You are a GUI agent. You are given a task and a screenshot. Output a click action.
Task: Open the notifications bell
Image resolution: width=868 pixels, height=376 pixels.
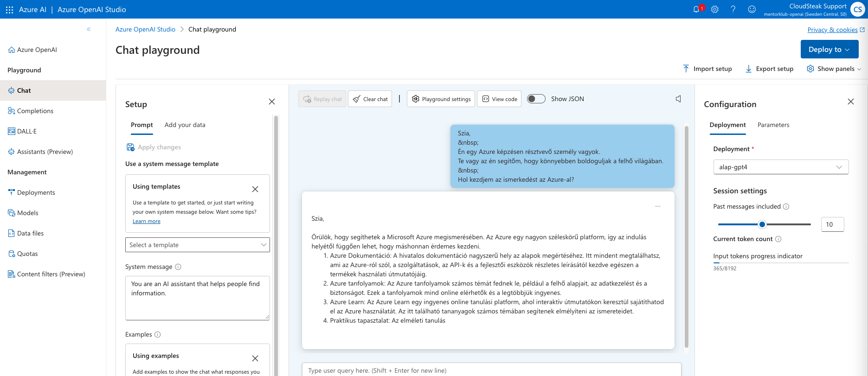coord(696,9)
